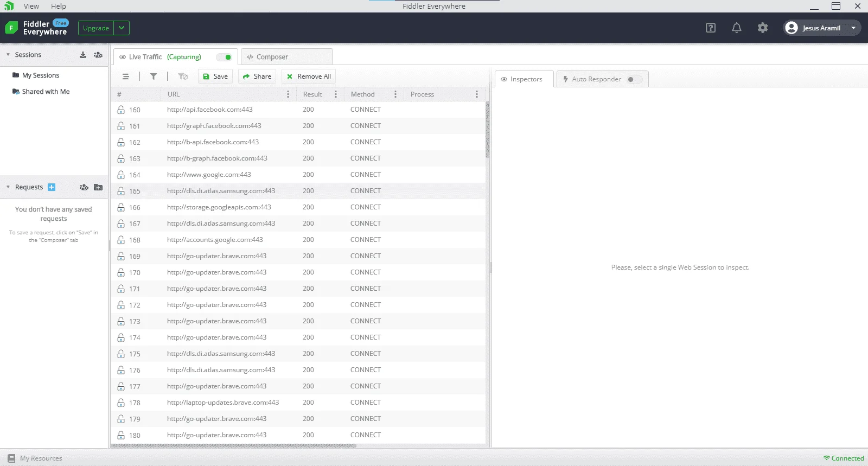Select the graph.facebook.com:443 session row
868x466 pixels.
(x=298, y=126)
